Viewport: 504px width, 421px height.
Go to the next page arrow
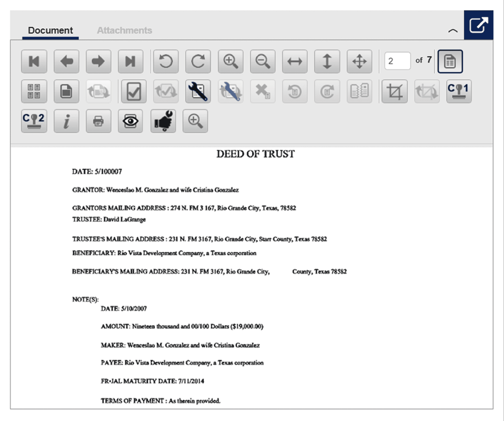[98, 61]
